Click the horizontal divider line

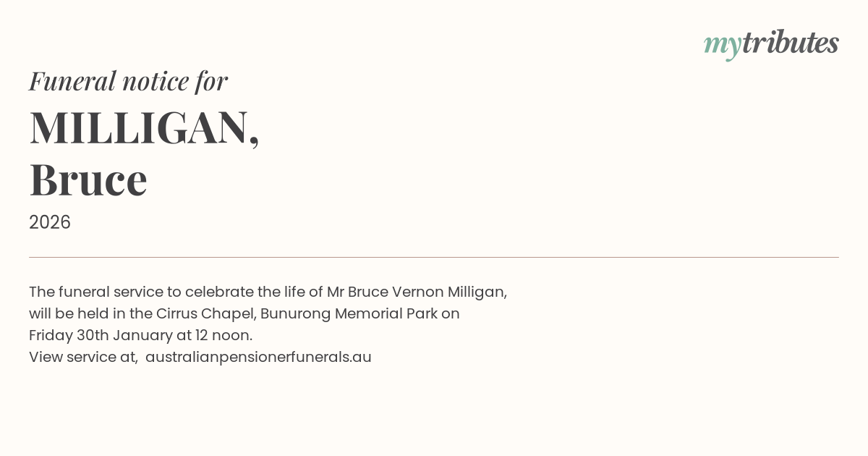click(434, 257)
